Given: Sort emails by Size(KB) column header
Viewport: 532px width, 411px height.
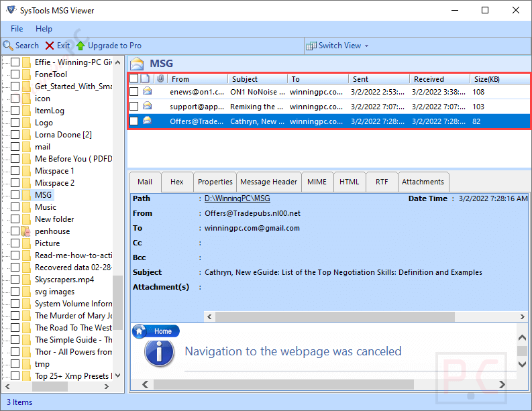Looking at the screenshot, I should pos(499,79).
